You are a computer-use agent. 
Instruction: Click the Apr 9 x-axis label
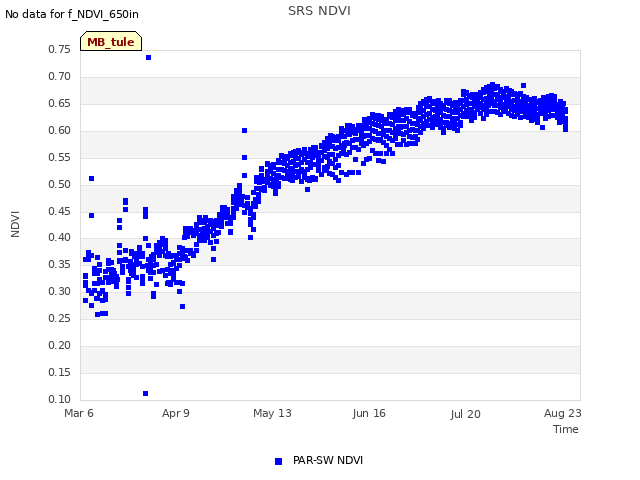tap(176, 413)
